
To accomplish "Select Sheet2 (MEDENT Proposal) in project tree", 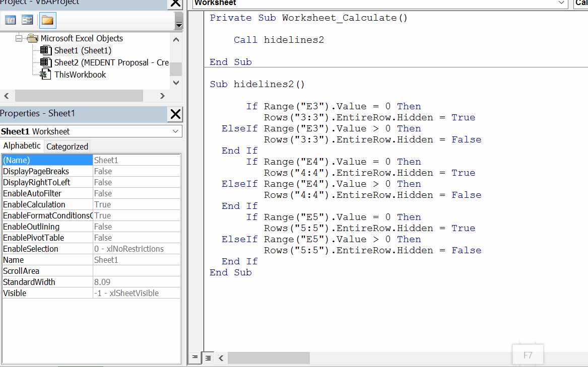I will [111, 62].
